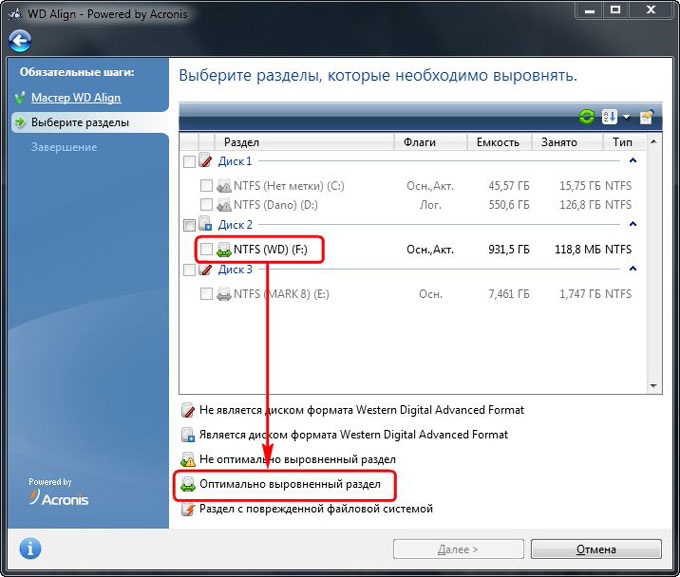Click the Диск 3 drive icon
The width and height of the screenshot is (680, 577).
click(205, 269)
